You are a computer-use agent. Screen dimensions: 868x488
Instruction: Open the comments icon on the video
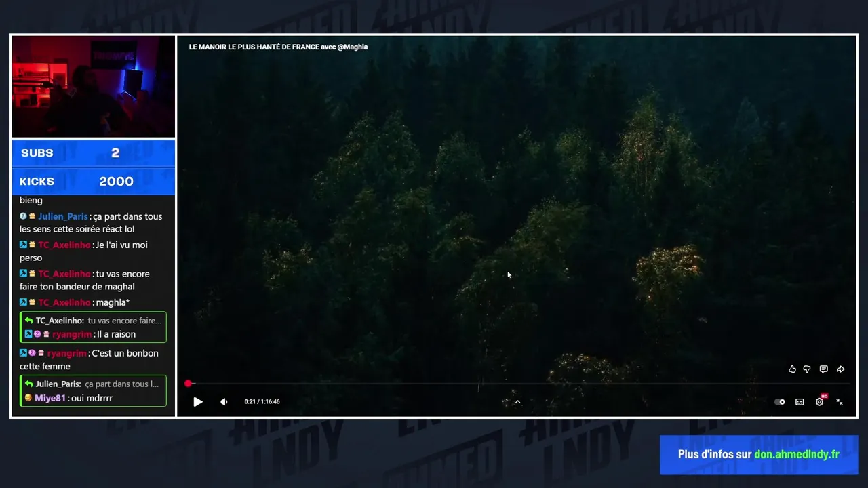[x=824, y=369]
